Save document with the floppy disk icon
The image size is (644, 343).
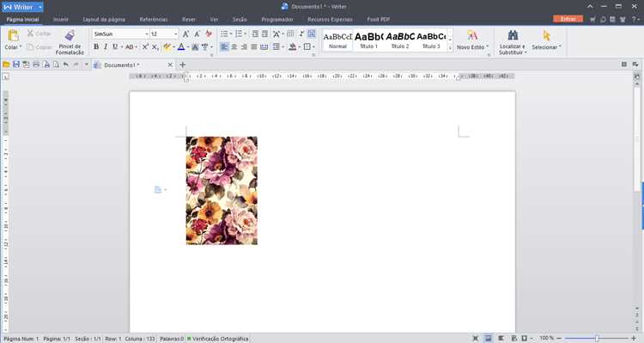click(x=16, y=64)
